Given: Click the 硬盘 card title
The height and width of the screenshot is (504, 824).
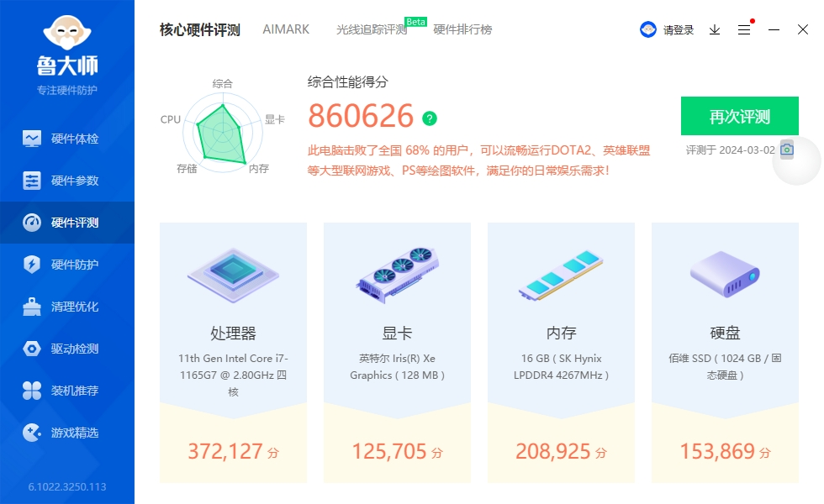Looking at the screenshot, I should (725, 333).
